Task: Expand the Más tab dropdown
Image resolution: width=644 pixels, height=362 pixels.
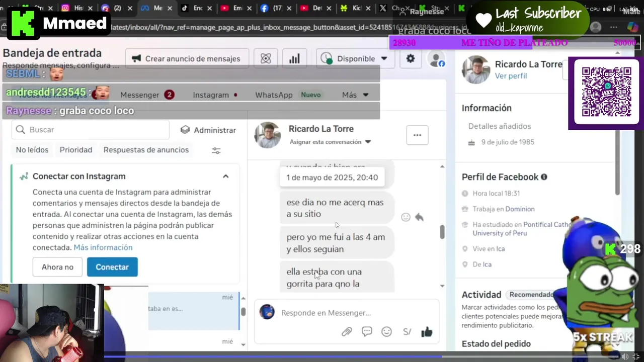Action: point(355,95)
